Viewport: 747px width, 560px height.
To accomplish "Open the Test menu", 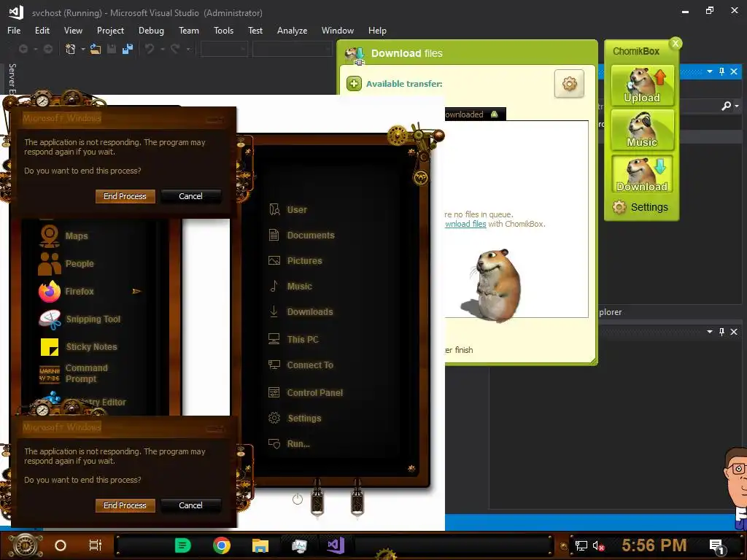I will 255,31.
